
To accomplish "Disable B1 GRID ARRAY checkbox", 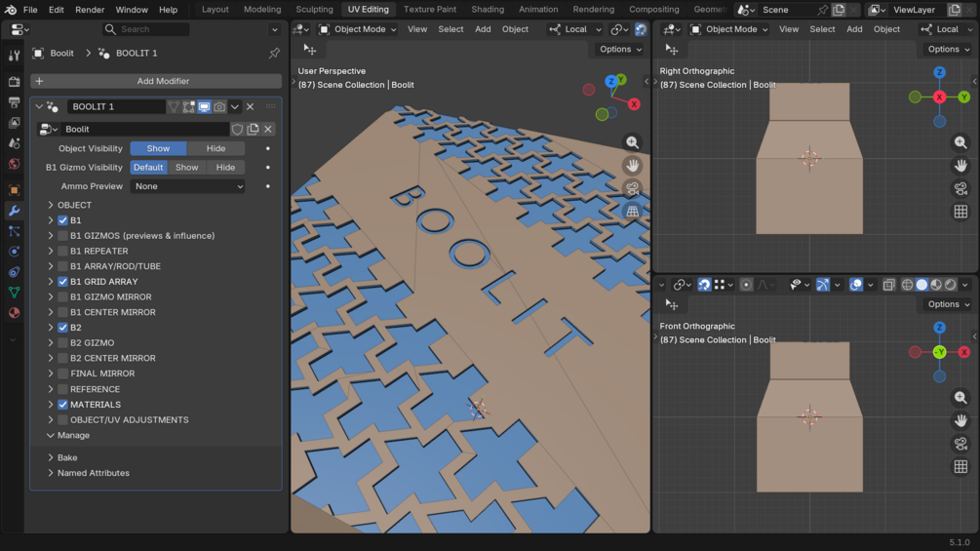I will [62, 282].
